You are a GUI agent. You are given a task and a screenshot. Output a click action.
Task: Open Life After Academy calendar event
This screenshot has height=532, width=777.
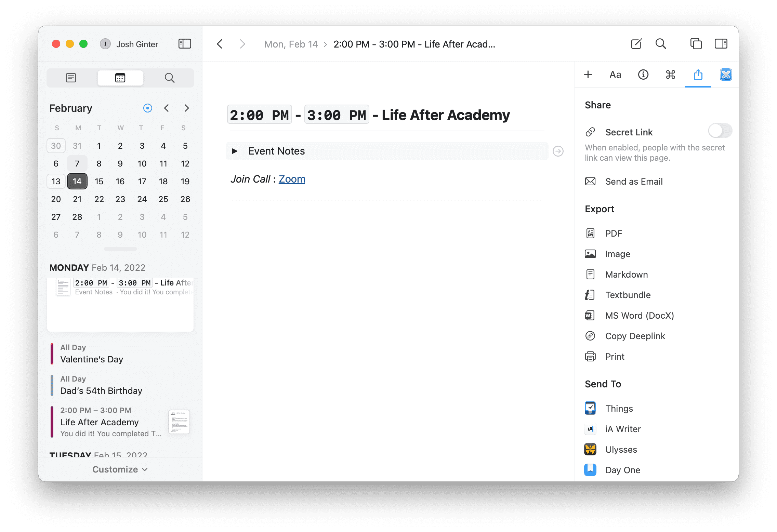[x=108, y=422]
